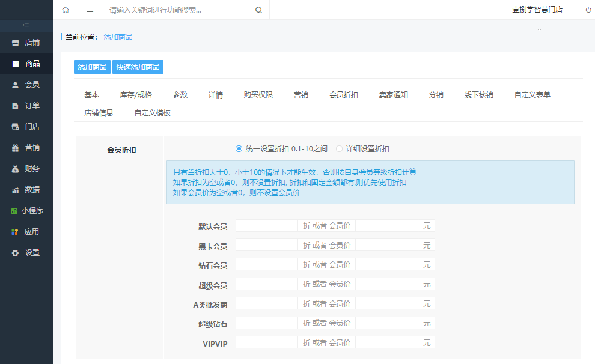The image size is (595, 364).
Task: Click the 添加商品 blue button
Action: pos(92,67)
